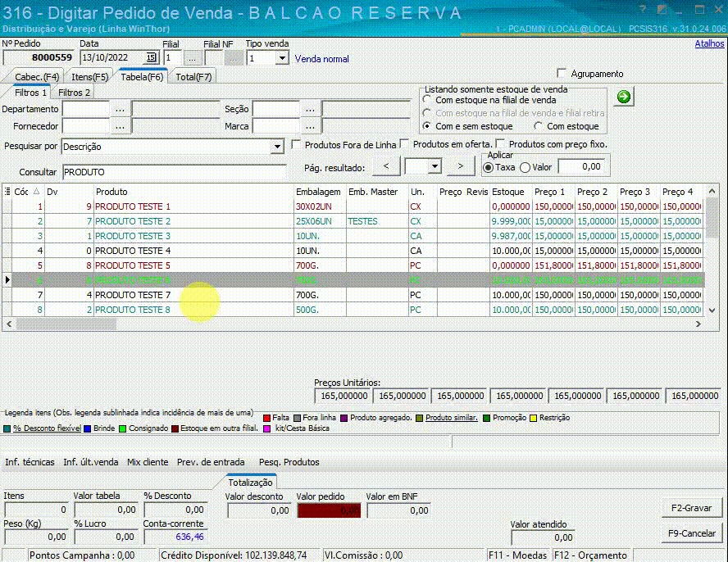
Task: Go to previous results page
Action: coord(386,166)
